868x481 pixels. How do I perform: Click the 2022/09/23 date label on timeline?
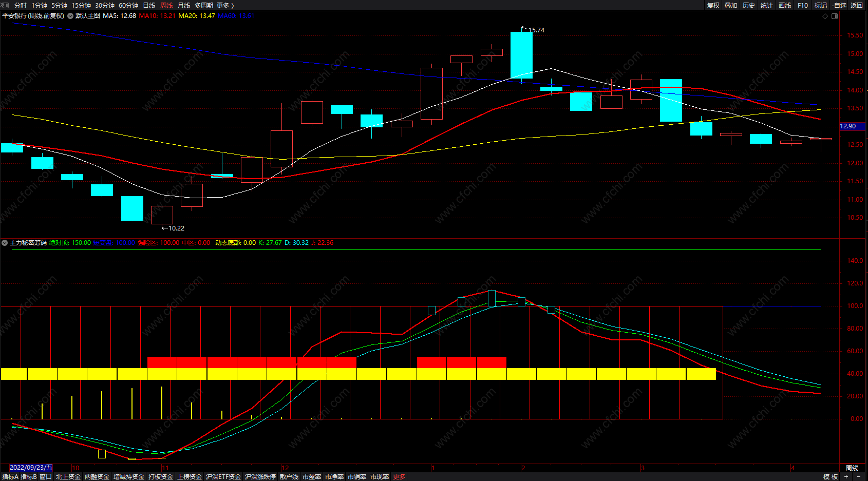click(31, 468)
